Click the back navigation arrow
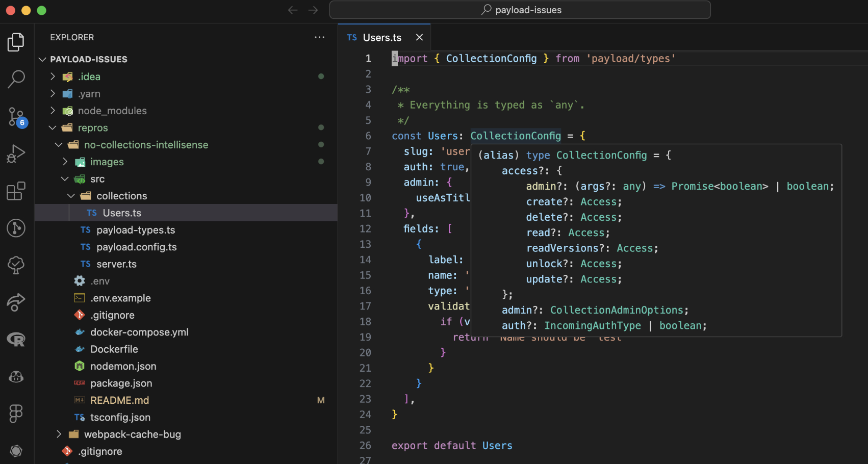 coord(293,10)
